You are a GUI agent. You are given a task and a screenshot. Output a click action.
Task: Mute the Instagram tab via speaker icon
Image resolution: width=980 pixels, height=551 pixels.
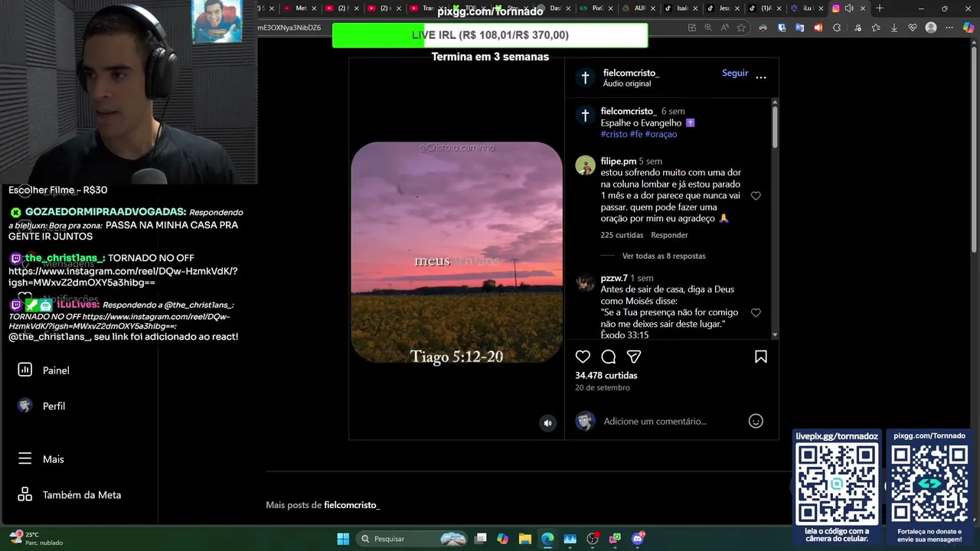(x=849, y=8)
